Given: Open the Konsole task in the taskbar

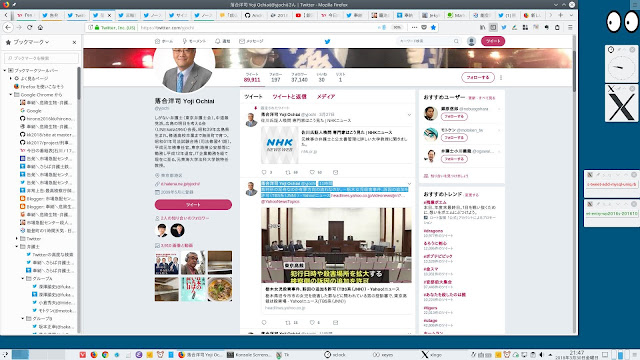Looking at the screenshot, I should [249, 355].
